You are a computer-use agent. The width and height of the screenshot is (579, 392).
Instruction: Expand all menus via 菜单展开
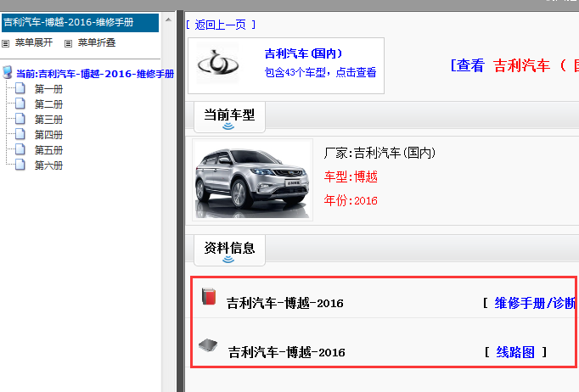click(x=34, y=42)
